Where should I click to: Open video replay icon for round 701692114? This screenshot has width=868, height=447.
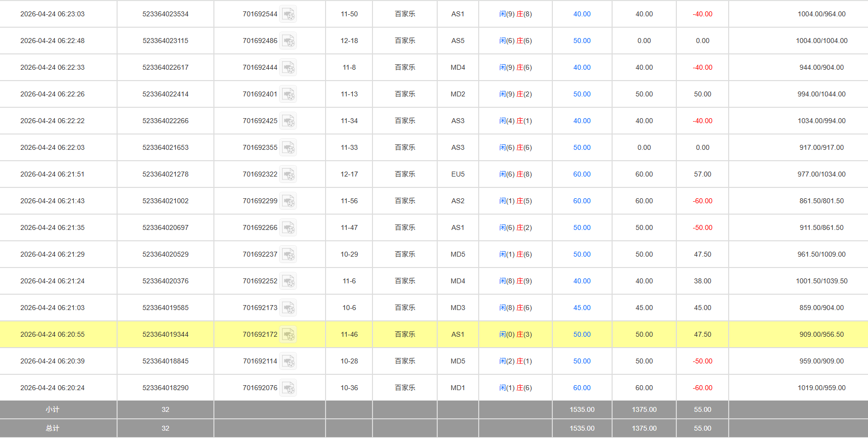(289, 361)
